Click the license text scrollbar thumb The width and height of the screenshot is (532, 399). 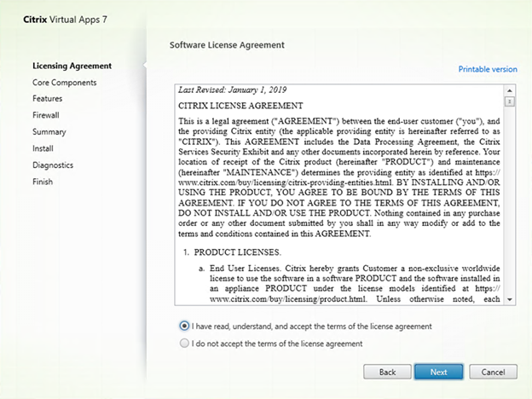pos(509,101)
